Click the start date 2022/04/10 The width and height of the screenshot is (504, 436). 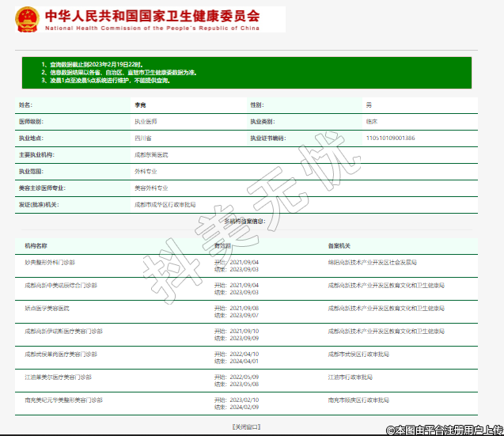[244, 354]
